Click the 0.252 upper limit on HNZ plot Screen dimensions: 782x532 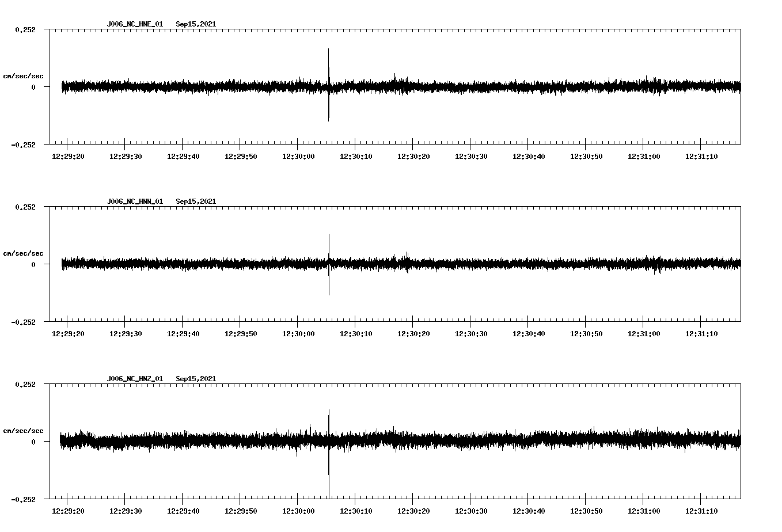25,384
